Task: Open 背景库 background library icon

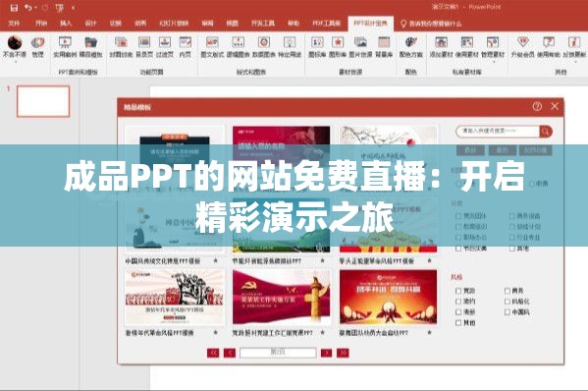Action: [x=384, y=47]
